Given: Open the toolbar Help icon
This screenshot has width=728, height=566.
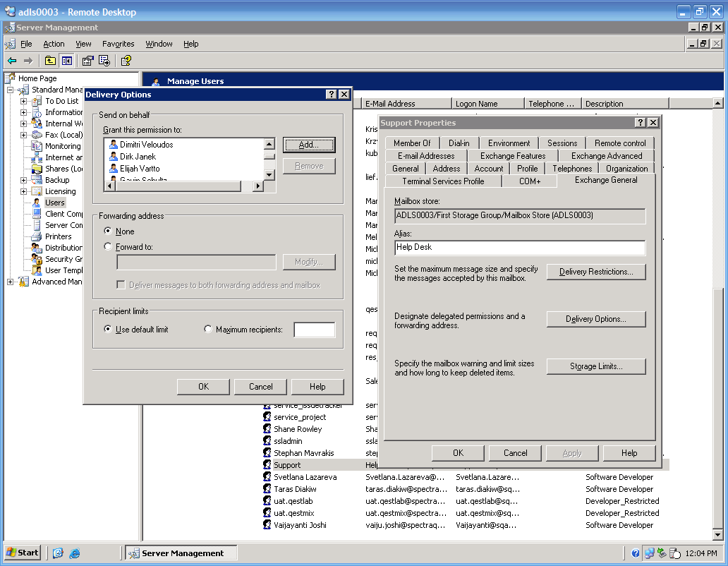Looking at the screenshot, I should 126,61.
